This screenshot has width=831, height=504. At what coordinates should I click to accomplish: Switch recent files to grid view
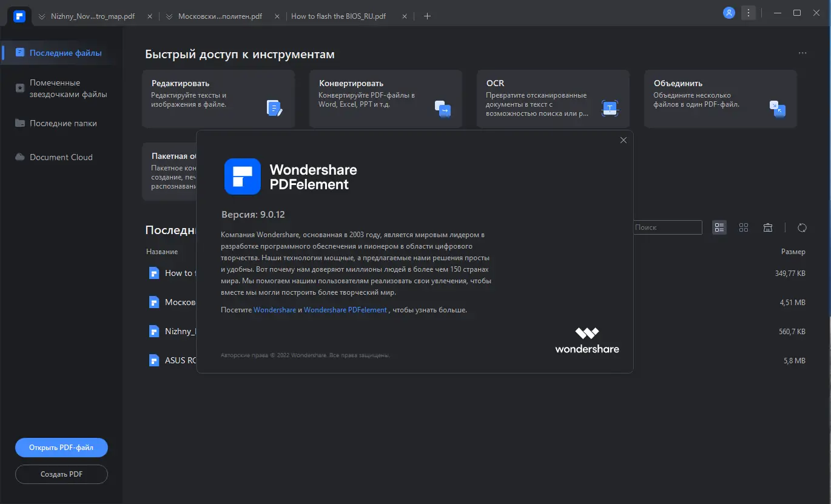click(x=744, y=227)
